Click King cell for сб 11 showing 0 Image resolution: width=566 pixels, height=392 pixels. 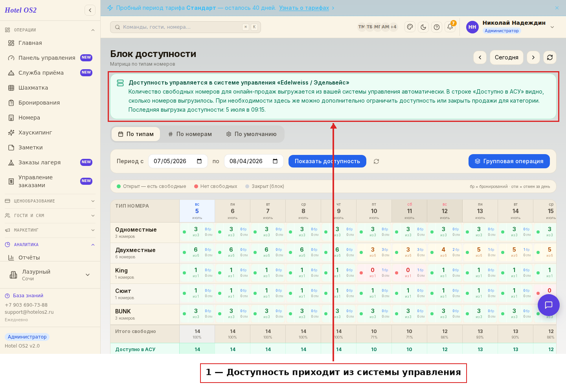point(410,273)
